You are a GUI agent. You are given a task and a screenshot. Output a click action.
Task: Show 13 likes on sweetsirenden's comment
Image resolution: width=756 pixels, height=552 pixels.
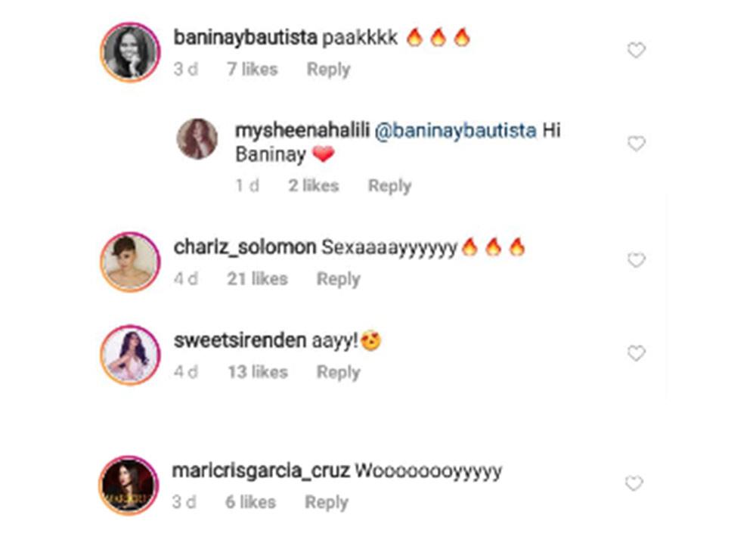point(257,372)
